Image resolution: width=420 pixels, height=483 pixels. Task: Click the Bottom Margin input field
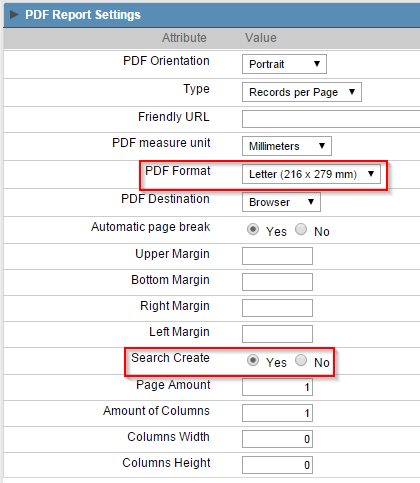277,282
